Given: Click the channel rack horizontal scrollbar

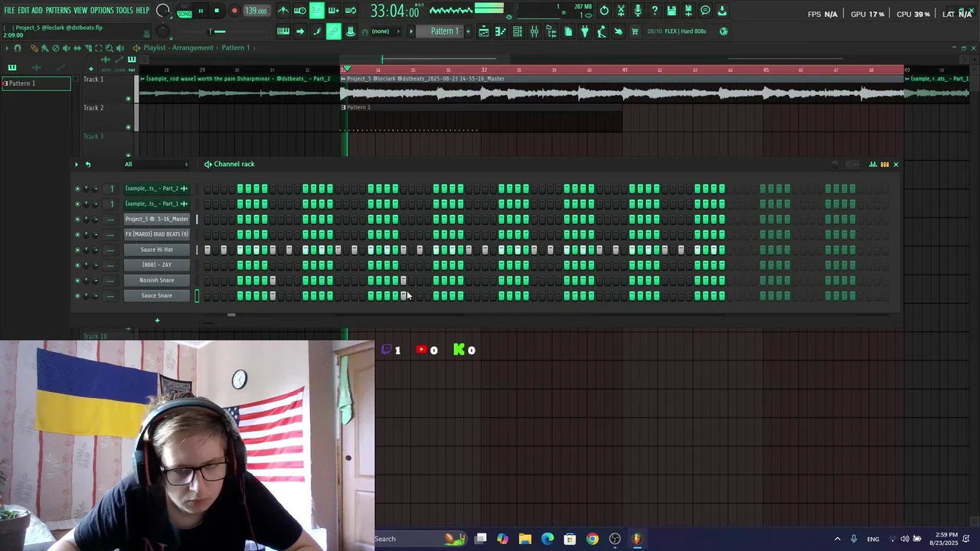Looking at the screenshot, I should pyautogui.click(x=231, y=315).
